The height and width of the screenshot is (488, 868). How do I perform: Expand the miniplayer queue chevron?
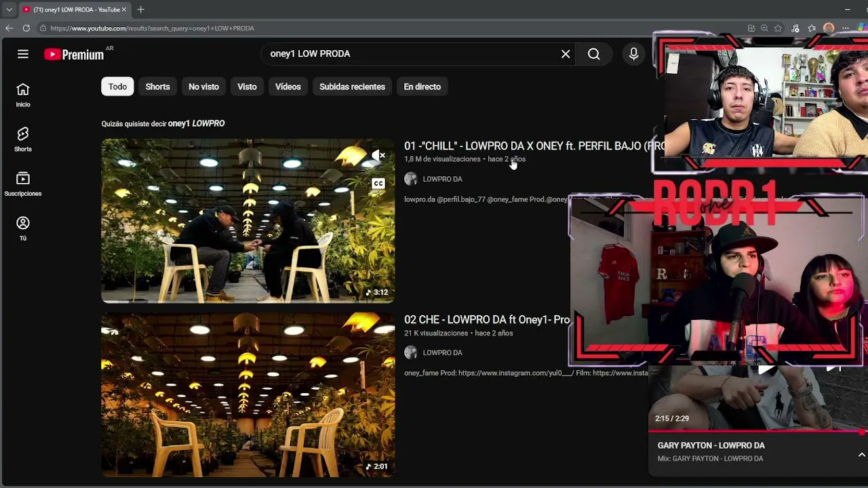(861, 455)
